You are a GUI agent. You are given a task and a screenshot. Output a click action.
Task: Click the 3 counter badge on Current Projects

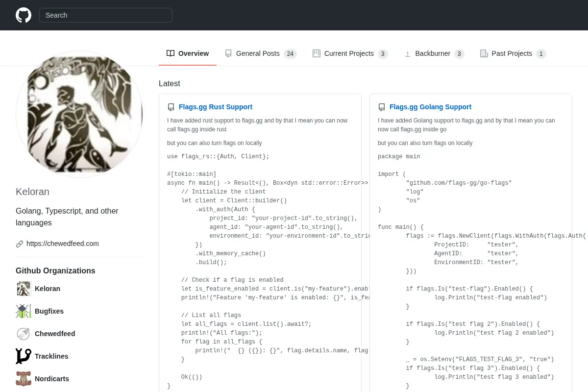coord(383,54)
